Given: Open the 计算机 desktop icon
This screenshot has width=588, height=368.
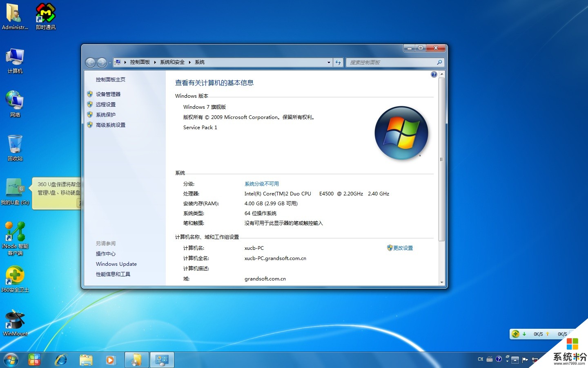Looking at the screenshot, I should click(15, 61).
